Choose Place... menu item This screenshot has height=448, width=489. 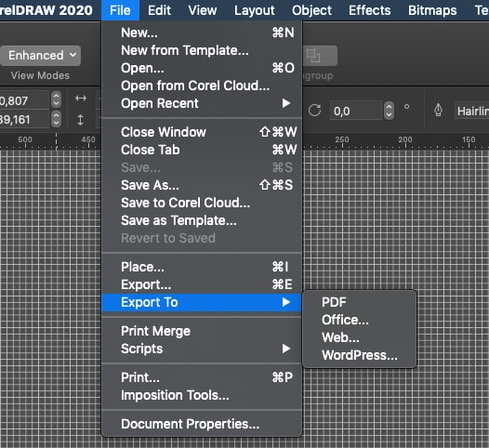pyautogui.click(x=202, y=267)
